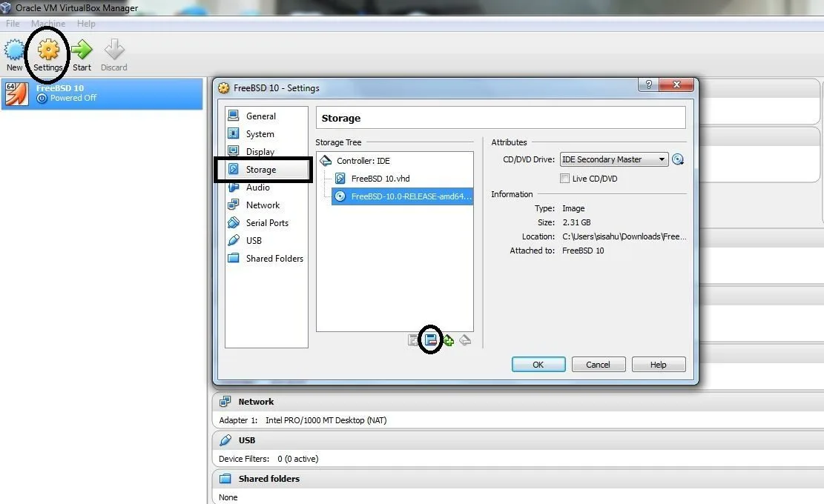The width and height of the screenshot is (824, 504).
Task: Open the File menu
Action: [x=13, y=24]
